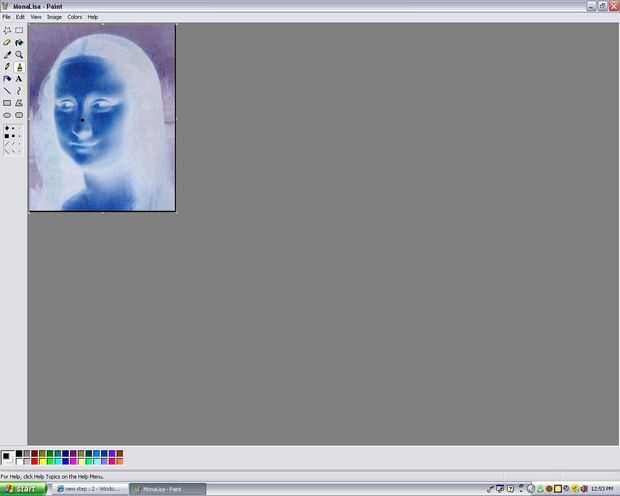The image size is (620, 496).
Task: Select the Curve tool
Action: tap(19, 91)
